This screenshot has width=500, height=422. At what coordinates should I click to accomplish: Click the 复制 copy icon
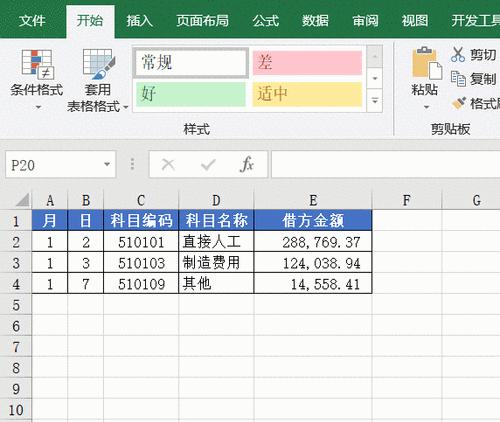point(458,79)
